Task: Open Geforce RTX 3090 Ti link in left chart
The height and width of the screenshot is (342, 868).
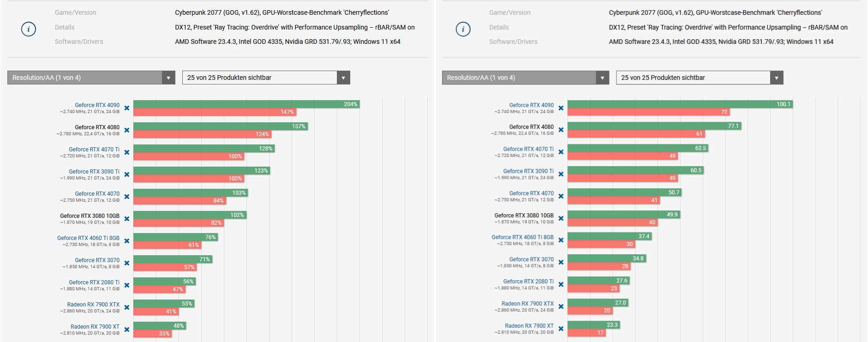Action: click(x=94, y=172)
